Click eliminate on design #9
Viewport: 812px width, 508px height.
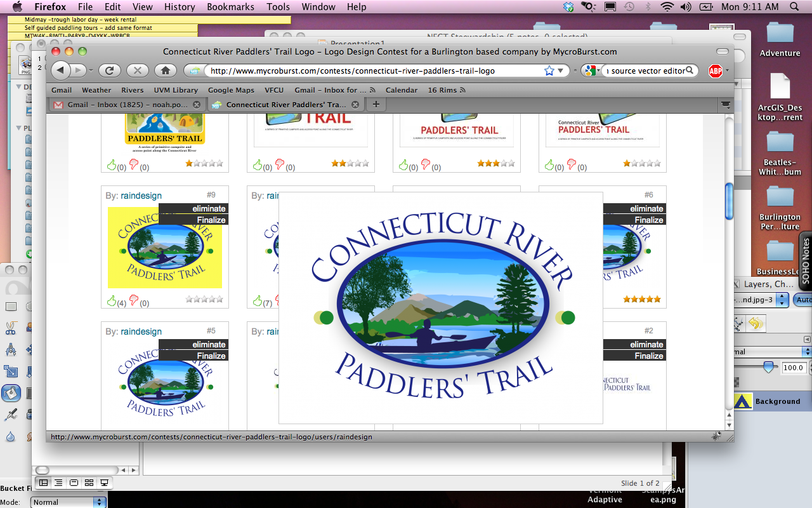coord(193,208)
